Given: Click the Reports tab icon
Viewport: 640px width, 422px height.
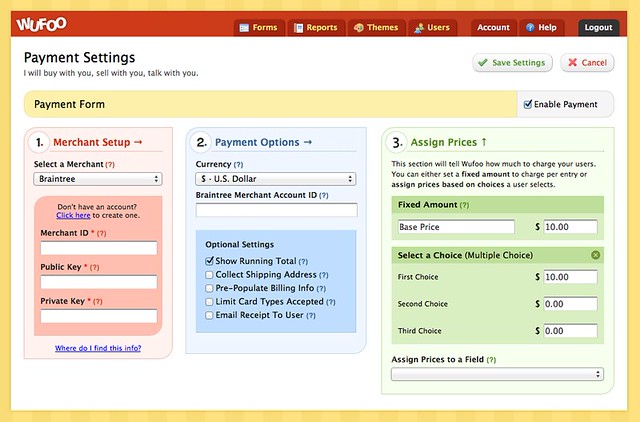Looking at the screenshot, I should click(x=299, y=28).
